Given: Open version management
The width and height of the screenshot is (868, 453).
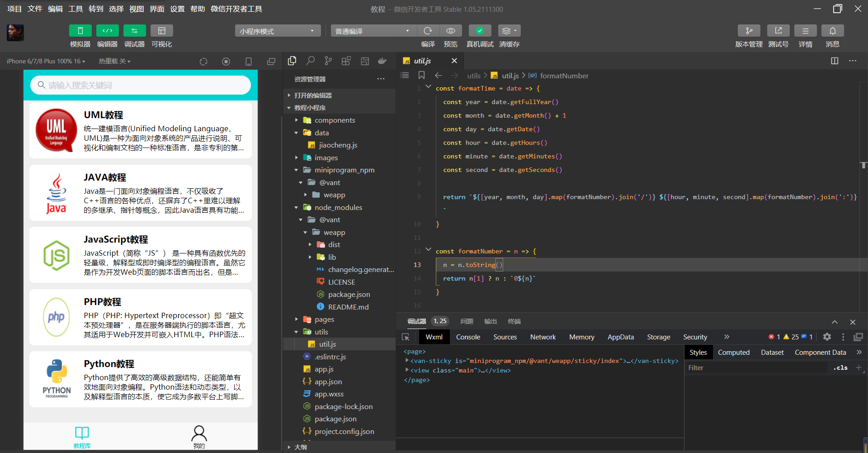Looking at the screenshot, I should [x=749, y=31].
